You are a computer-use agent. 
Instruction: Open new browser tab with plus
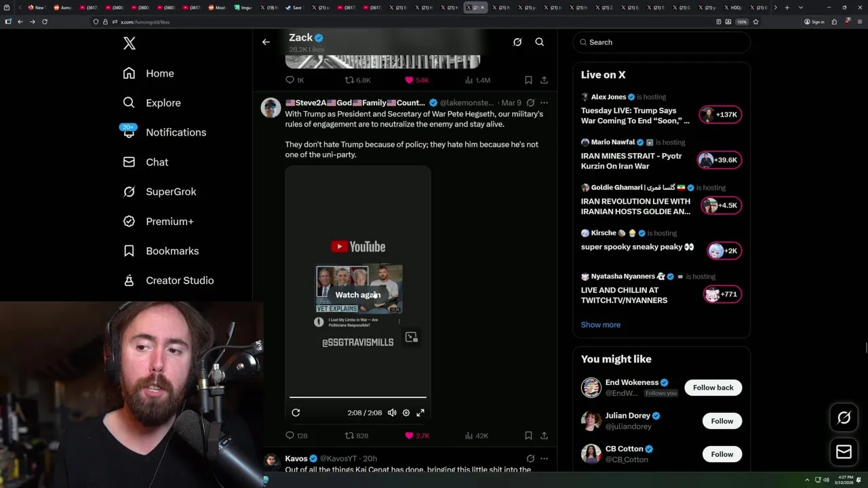click(x=787, y=7)
